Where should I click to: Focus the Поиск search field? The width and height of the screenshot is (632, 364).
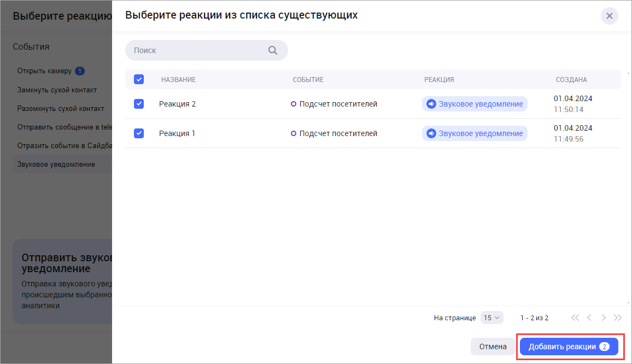click(197, 50)
